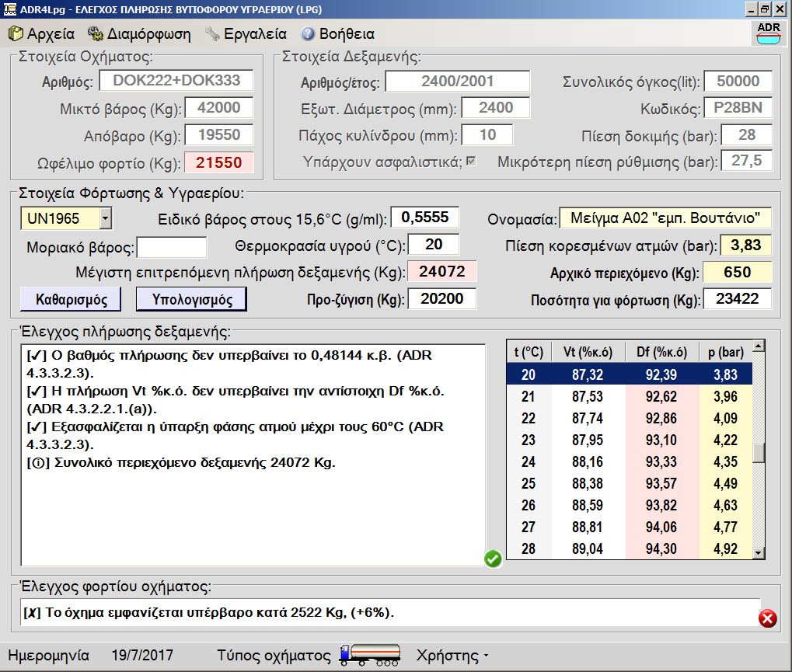The height and width of the screenshot is (672, 792).
Task: Click the vehicle Αριθμός field DOK222+DOK333
Action: [176, 80]
